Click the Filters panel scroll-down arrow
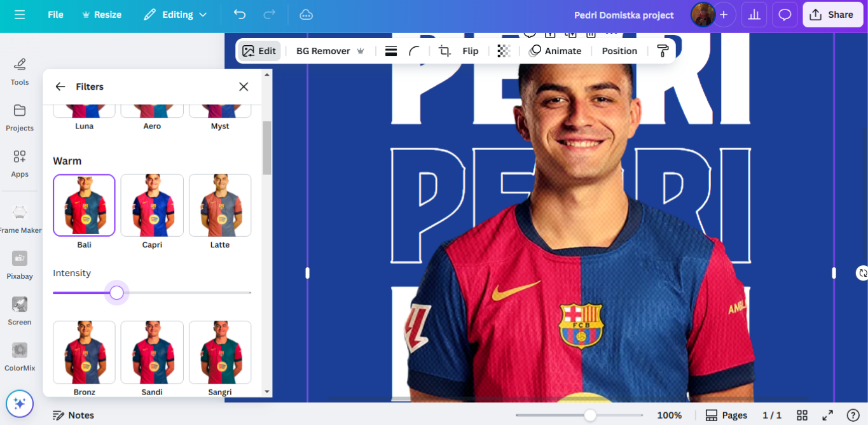The height and width of the screenshot is (425, 868). coord(267,392)
